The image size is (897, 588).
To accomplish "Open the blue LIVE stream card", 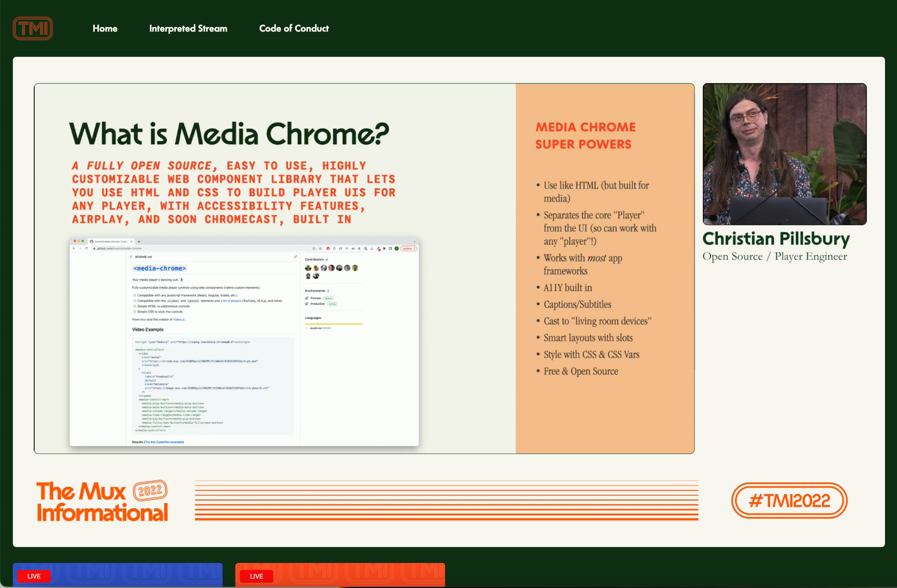I will tap(117, 575).
